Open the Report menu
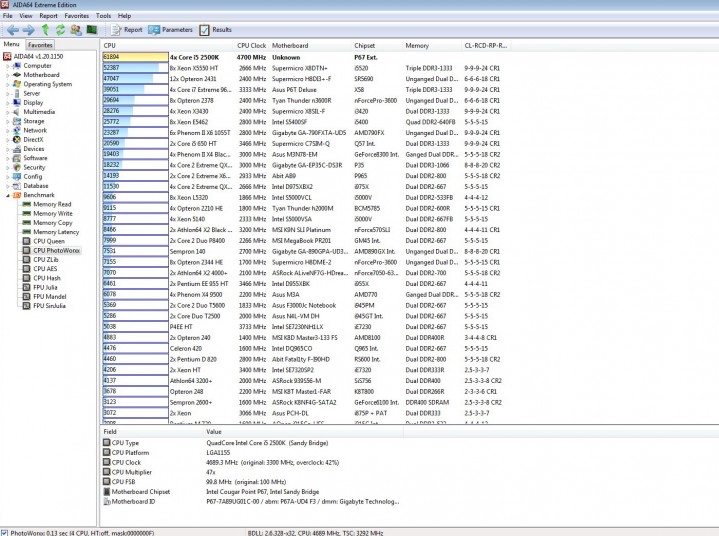Image resolution: width=719 pixels, height=536 pixels. coord(48,16)
